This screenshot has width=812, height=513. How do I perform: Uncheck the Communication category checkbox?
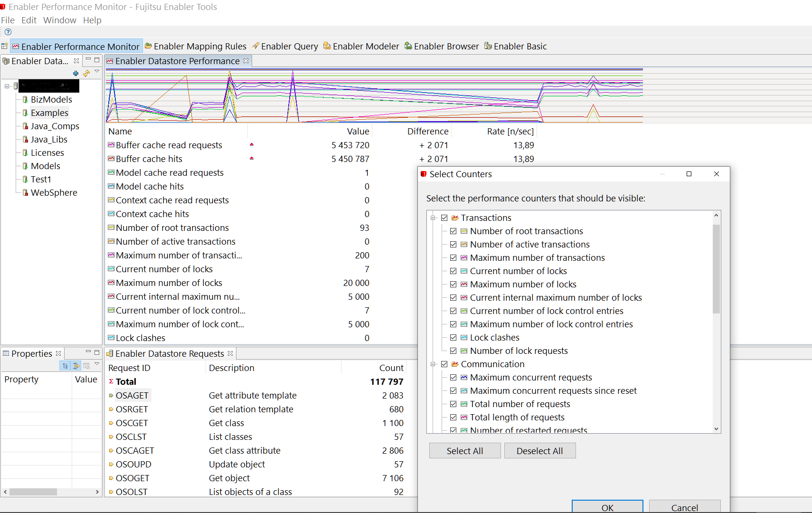point(444,364)
